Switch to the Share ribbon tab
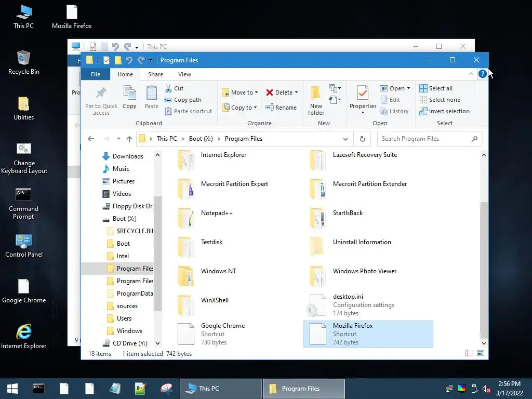The height and width of the screenshot is (399, 532). 155,74
